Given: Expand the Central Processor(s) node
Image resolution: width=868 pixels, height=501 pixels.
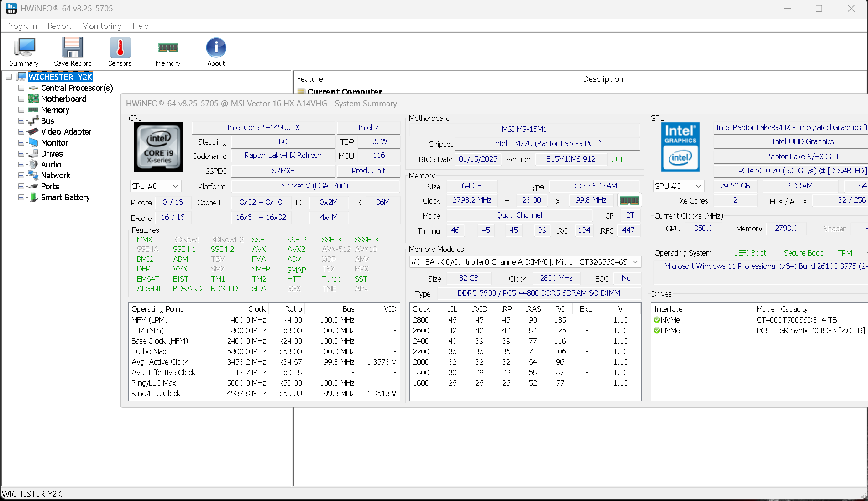Looking at the screenshot, I should pyautogui.click(x=21, y=88).
